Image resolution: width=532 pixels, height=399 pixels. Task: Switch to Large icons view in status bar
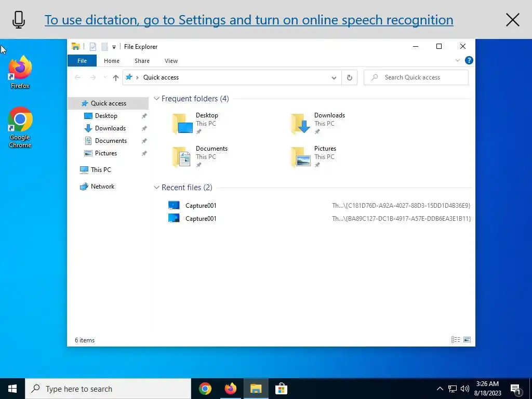pyautogui.click(x=467, y=340)
